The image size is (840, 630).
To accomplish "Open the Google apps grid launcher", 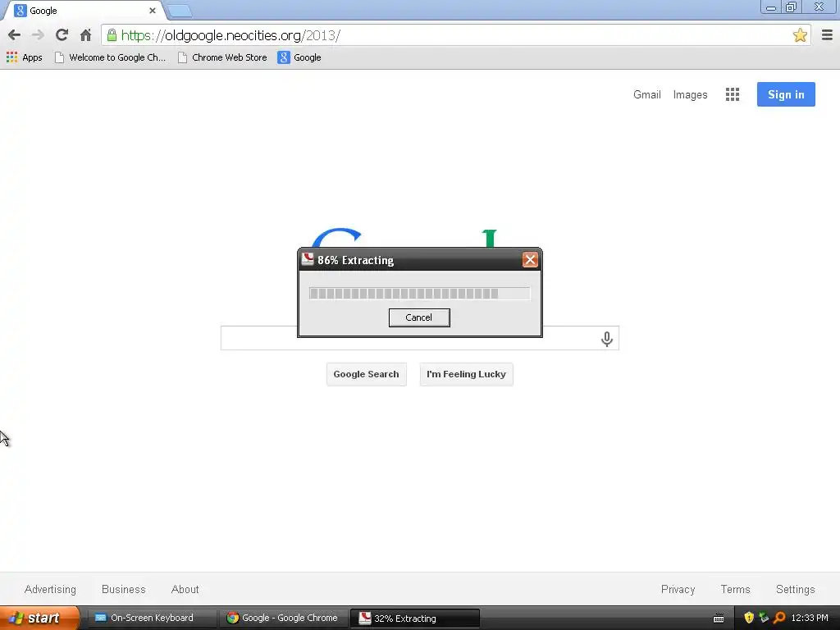I will [x=733, y=94].
